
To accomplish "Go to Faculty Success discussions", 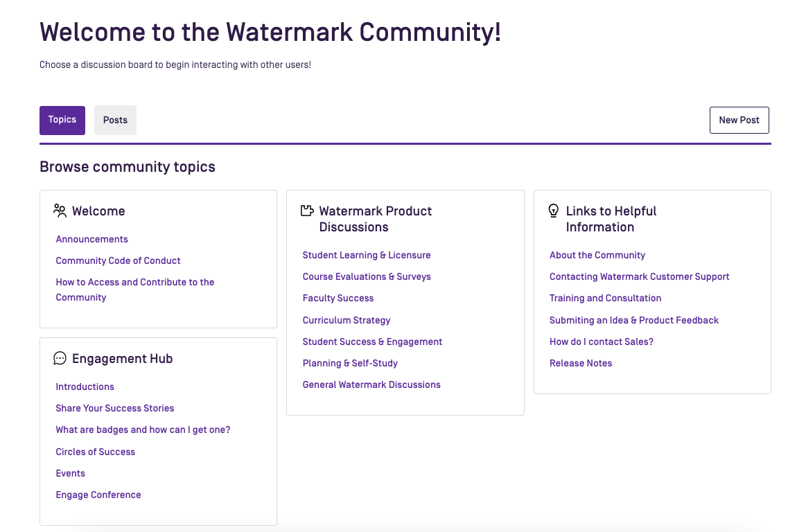I will coord(338,299).
